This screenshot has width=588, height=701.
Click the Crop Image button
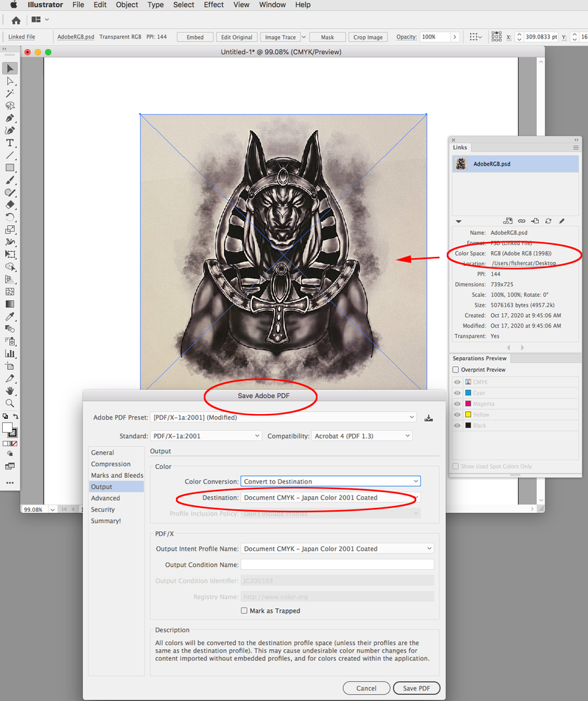pos(368,37)
